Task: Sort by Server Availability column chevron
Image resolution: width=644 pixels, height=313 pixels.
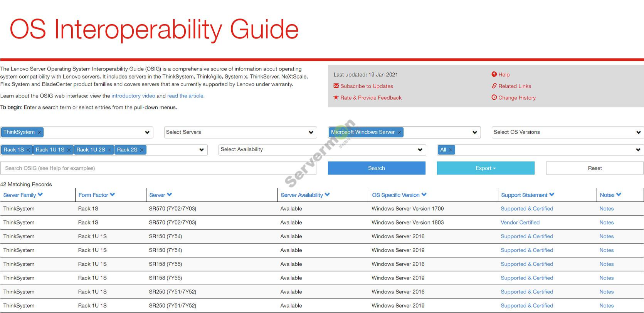Action: pos(327,195)
